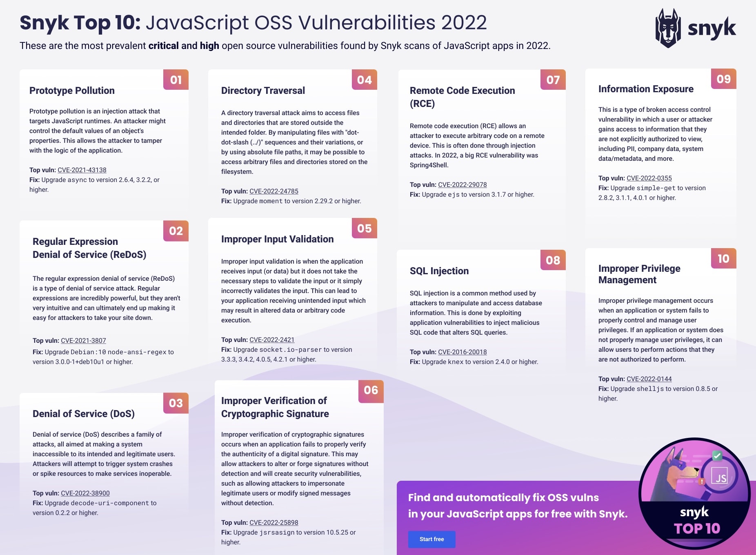Open the CVE-2022-0144 link
The height and width of the screenshot is (555, 756).
click(x=649, y=379)
